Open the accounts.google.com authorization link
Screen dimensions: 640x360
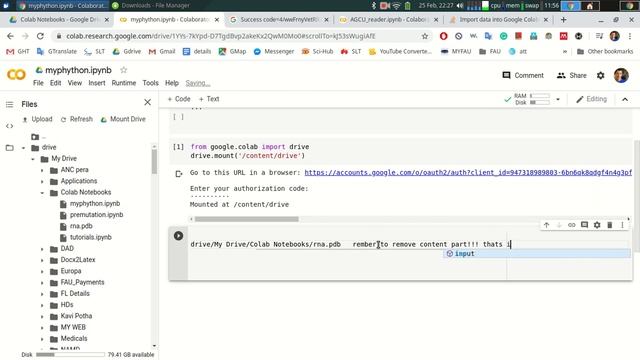point(468,173)
